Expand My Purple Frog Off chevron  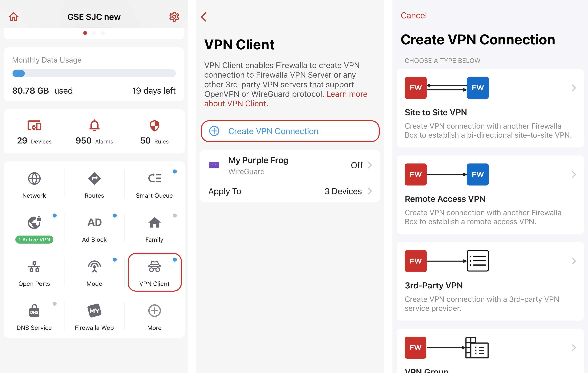(x=370, y=165)
